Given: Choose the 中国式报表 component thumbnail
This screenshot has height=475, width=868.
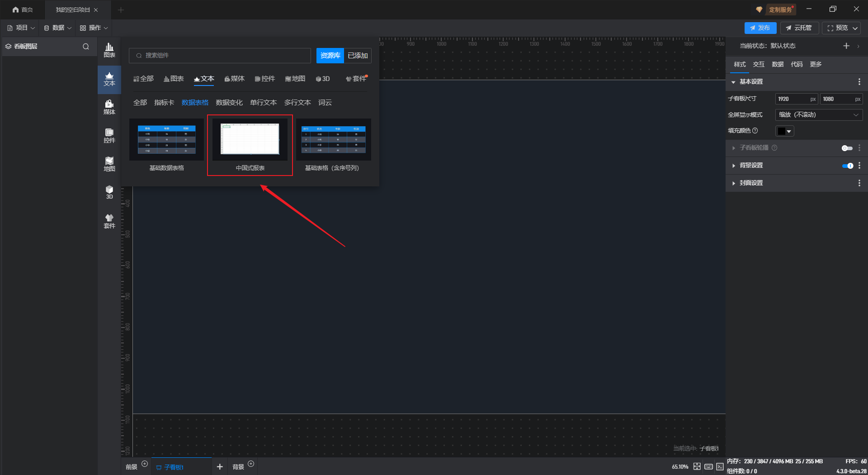Looking at the screenshot, I should coord(250,140).
